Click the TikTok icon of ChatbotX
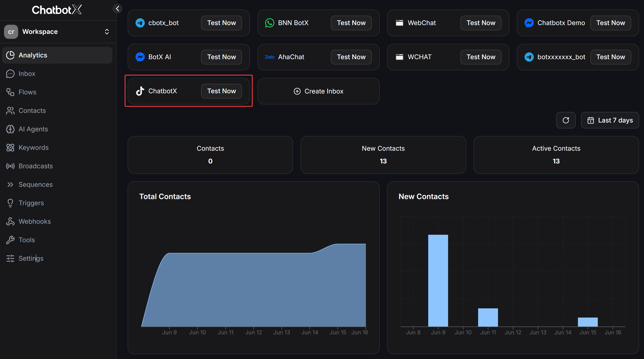The image size is (644, 359). pyautogui.click(x=140, y=91)
